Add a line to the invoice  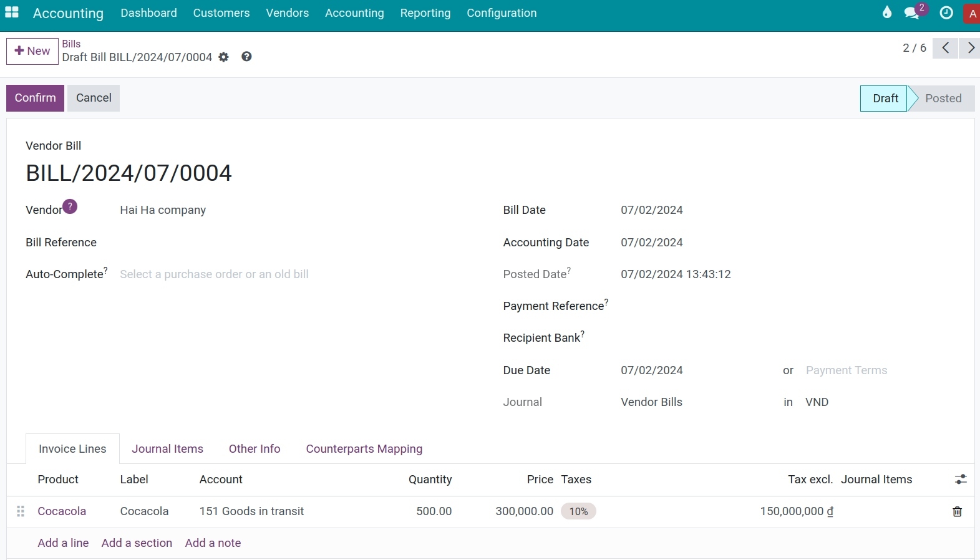point(63,543)
